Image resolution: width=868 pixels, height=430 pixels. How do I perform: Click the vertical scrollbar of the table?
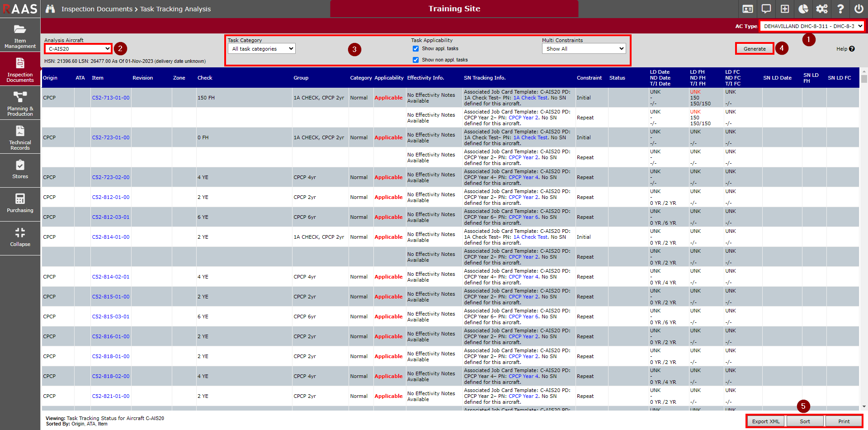[864, 226]
